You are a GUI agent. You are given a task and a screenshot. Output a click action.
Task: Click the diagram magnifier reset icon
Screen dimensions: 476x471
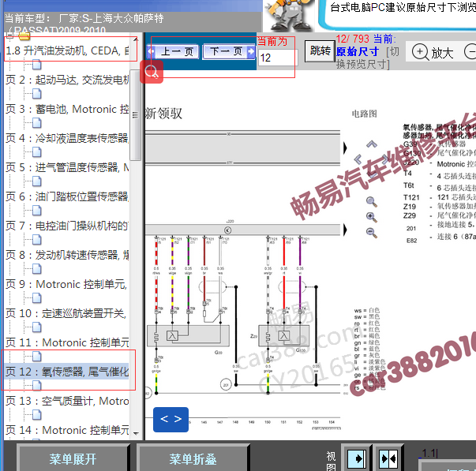(x=372, y=202)
